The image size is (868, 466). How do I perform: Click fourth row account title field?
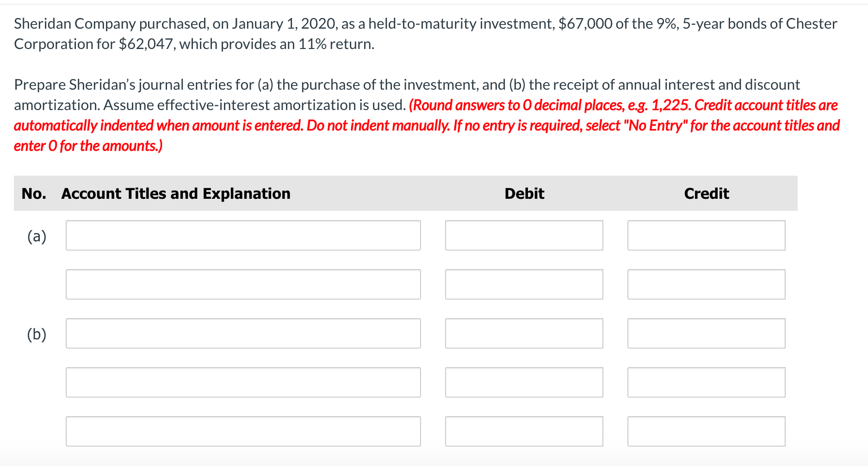[243, 382]
